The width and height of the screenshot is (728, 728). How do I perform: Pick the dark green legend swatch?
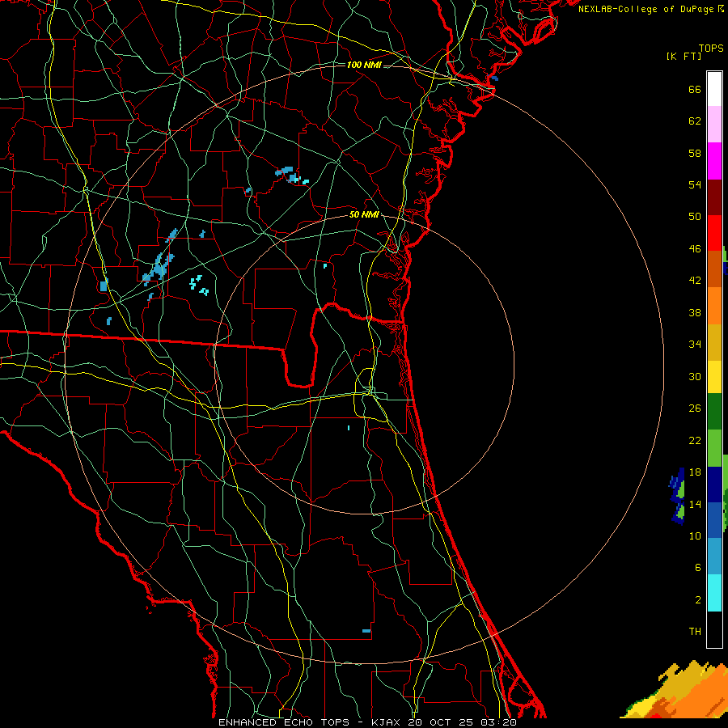point(714,412)
